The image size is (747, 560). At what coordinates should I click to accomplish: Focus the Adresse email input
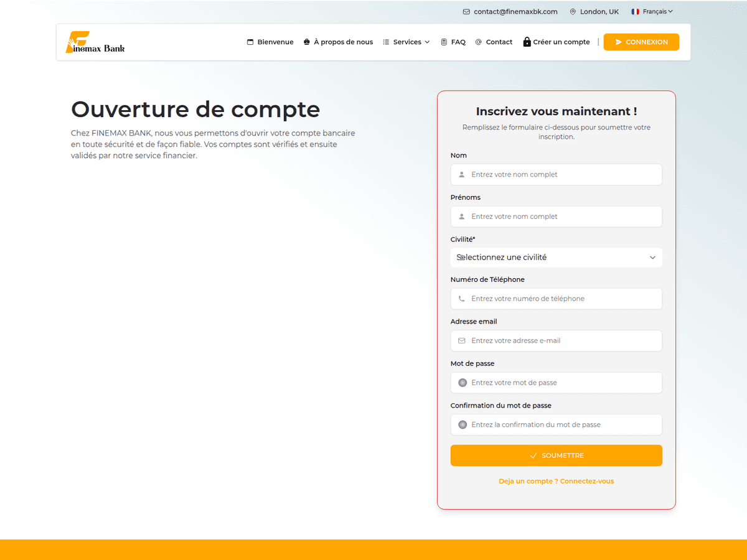pos(557,341)
